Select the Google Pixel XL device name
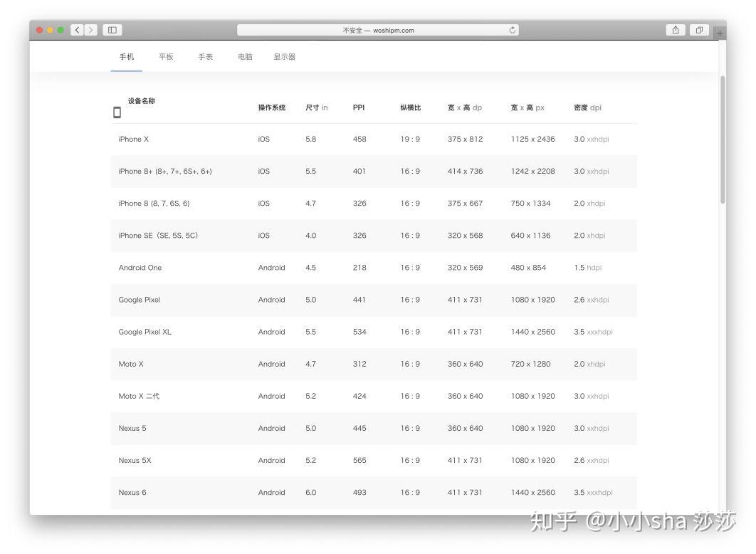Image resolution: width=756 pixels, height=554 pixels. pos(145,332)
